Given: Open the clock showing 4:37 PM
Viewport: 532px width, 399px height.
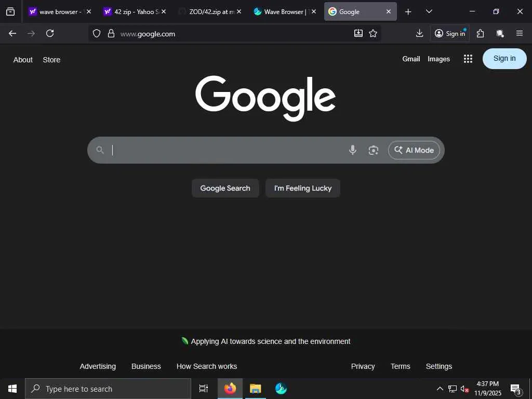Looking at the screenshot, I should pyautogui.click(x=487, y=389).
